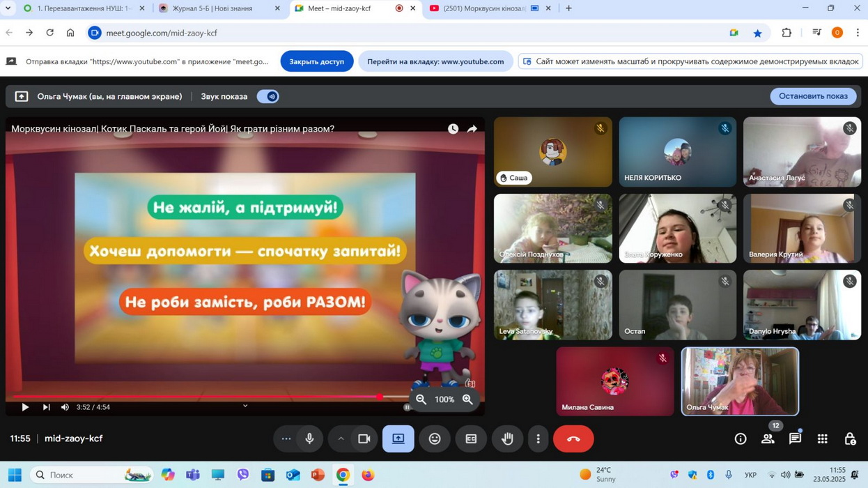868x488 pixels.
Task: Zoom out the presentation view
Action: (421, 399)
